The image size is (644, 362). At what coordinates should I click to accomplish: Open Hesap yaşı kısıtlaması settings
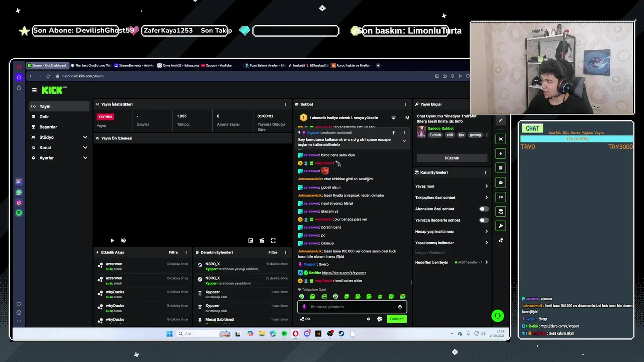[x=451, y=231]
